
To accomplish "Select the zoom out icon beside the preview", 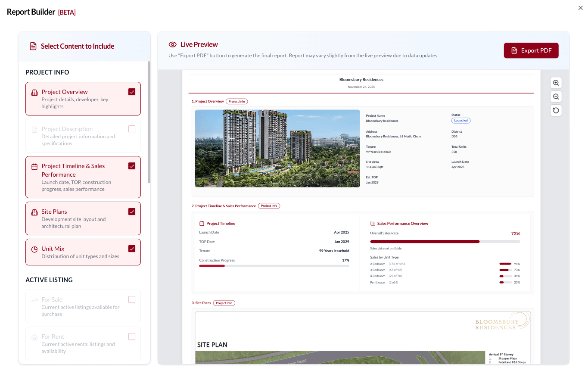I will (x=556, y=96).
